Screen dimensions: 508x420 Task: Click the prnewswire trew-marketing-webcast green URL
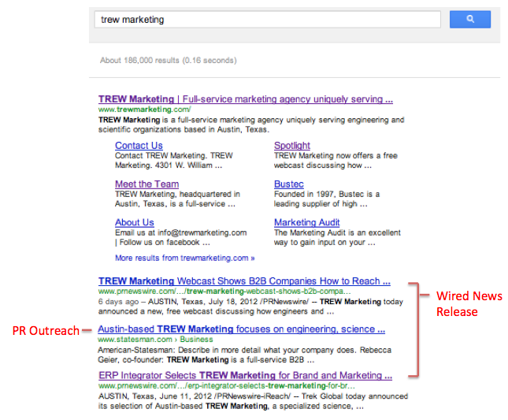coord(224,291)
